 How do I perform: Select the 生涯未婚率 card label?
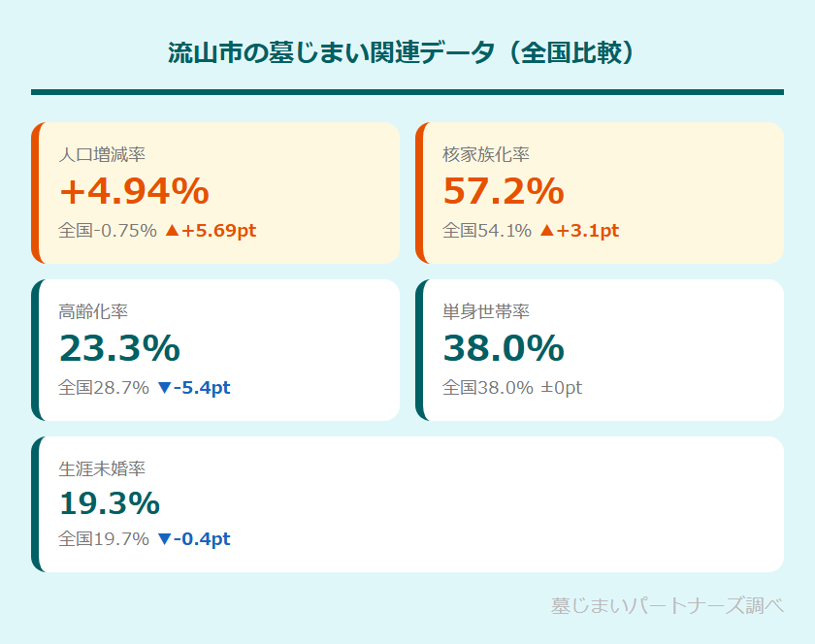[x=102, y=468]
